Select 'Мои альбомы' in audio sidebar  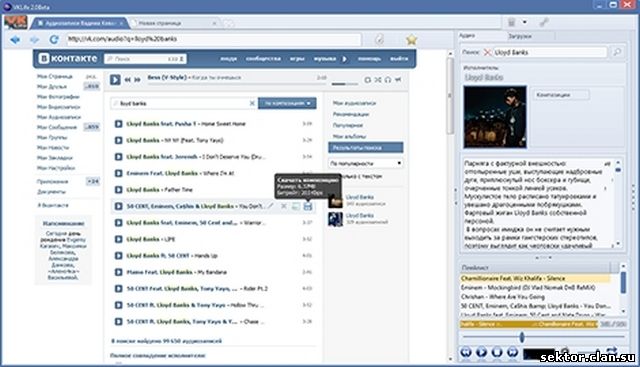(x=349, y=136)
